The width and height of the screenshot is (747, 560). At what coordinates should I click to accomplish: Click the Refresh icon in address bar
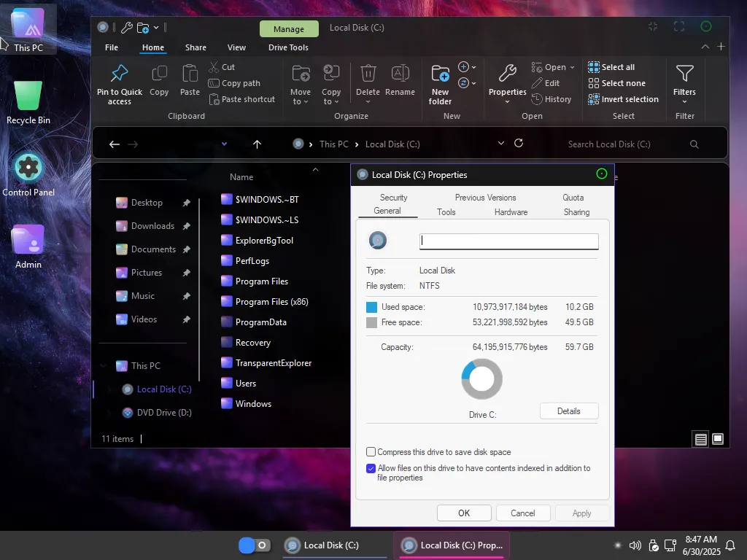coord(519,143)
